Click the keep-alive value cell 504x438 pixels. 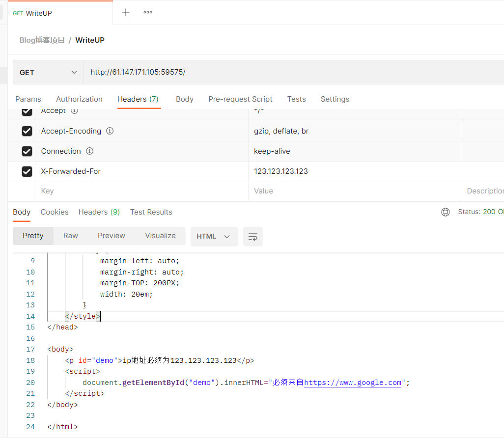pos(355,151)
